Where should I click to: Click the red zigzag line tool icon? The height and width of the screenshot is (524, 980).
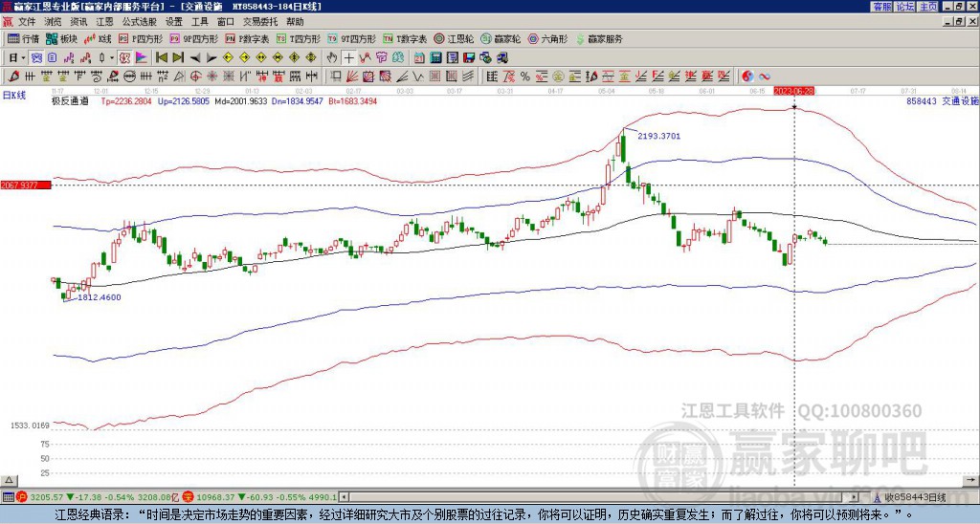(x=366, y=57)
